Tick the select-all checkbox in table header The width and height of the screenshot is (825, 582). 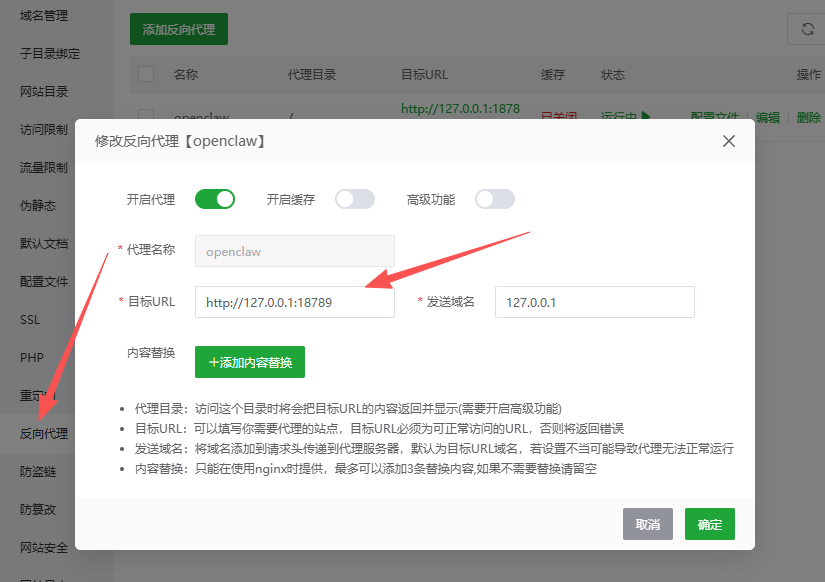pyautogui.click(x=146, y=74)
